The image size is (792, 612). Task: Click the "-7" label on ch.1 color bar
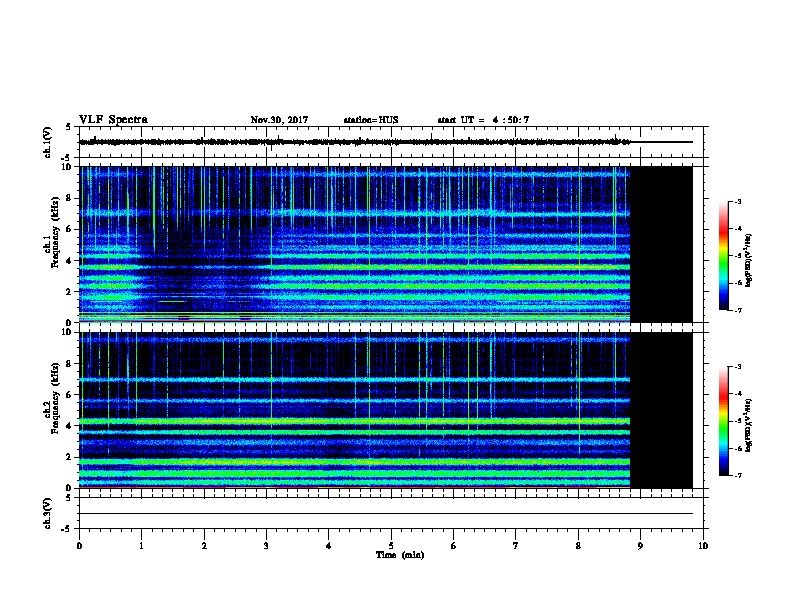[x=737, y=310]
